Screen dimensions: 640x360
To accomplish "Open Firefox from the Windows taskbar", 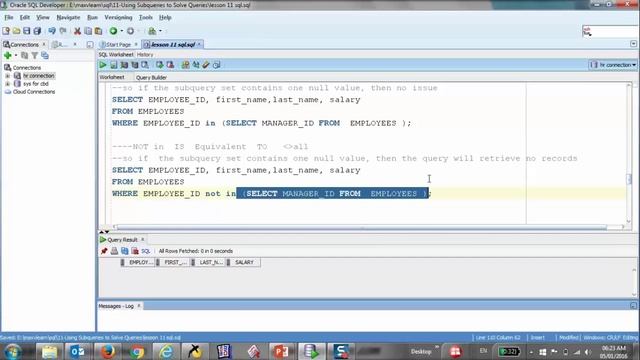I will [107, 351].
